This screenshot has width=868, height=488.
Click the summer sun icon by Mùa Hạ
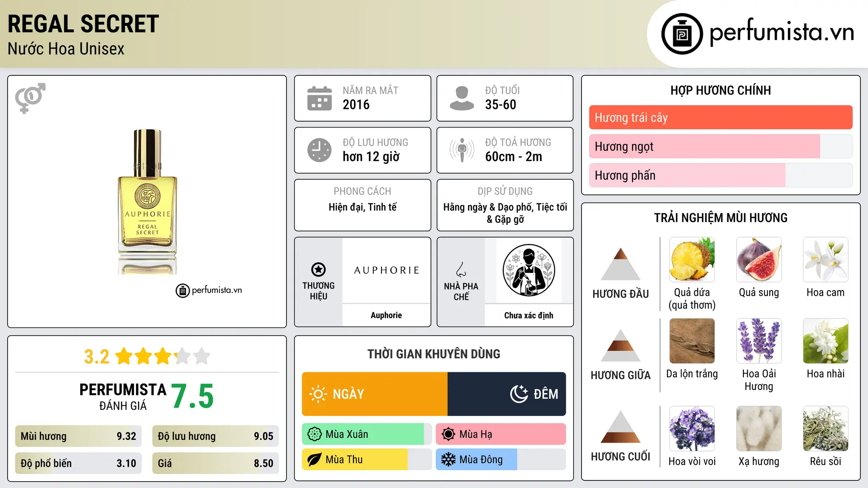[448, 434]
